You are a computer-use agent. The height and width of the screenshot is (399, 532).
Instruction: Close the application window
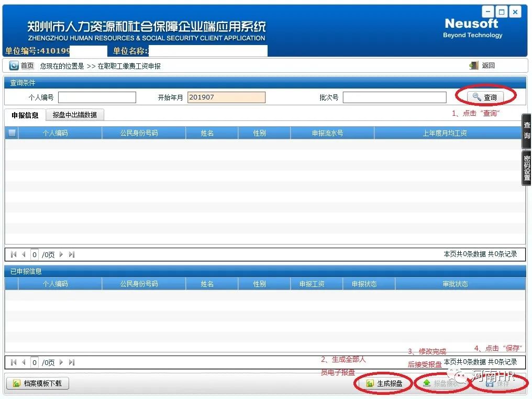[x=515, y=12]
